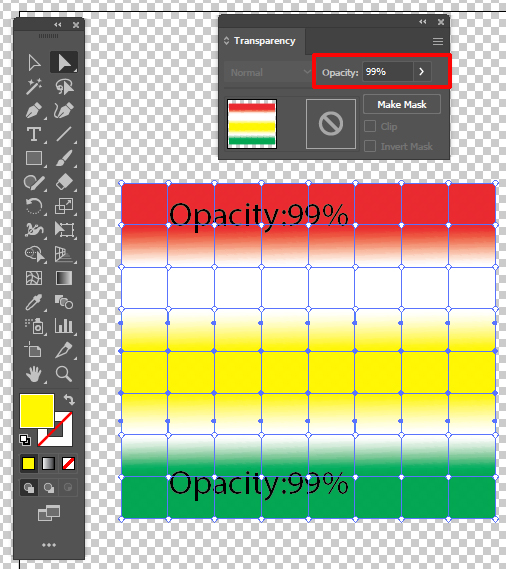Select the Direct Selection tool
Image resolution: width=506 pixels, height=569 pixels.
point(64,62)
